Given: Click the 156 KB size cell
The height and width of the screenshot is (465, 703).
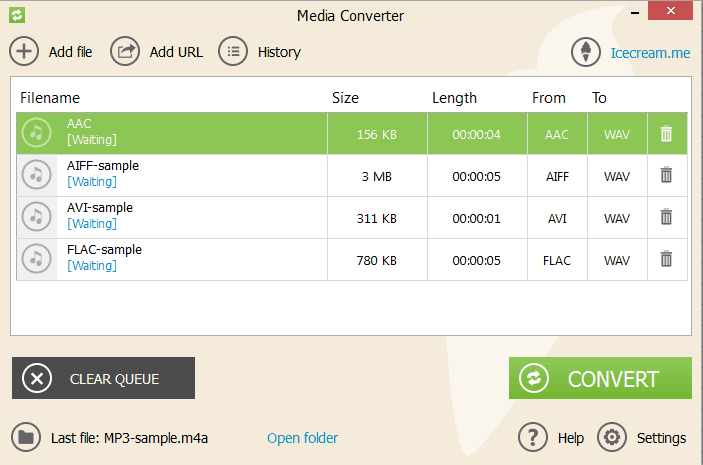Looking at the screenshot, I should click(377, 135).
